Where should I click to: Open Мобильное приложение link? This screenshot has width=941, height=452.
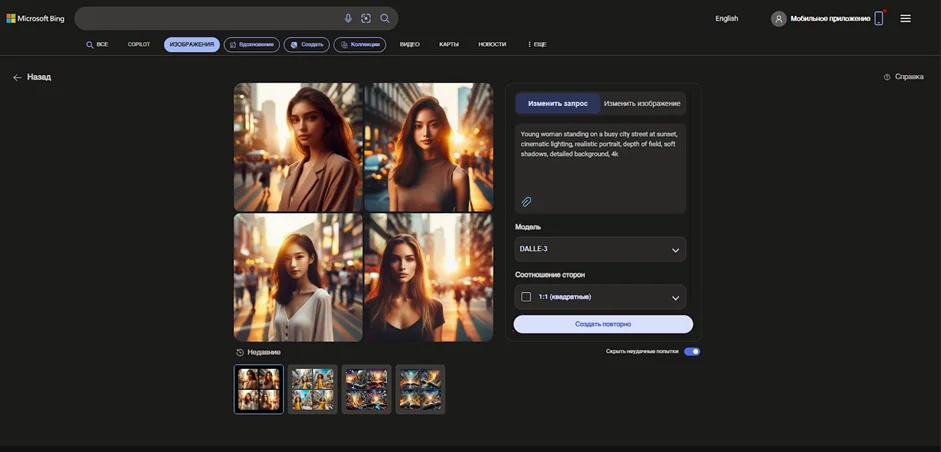(x=830, y=19)
